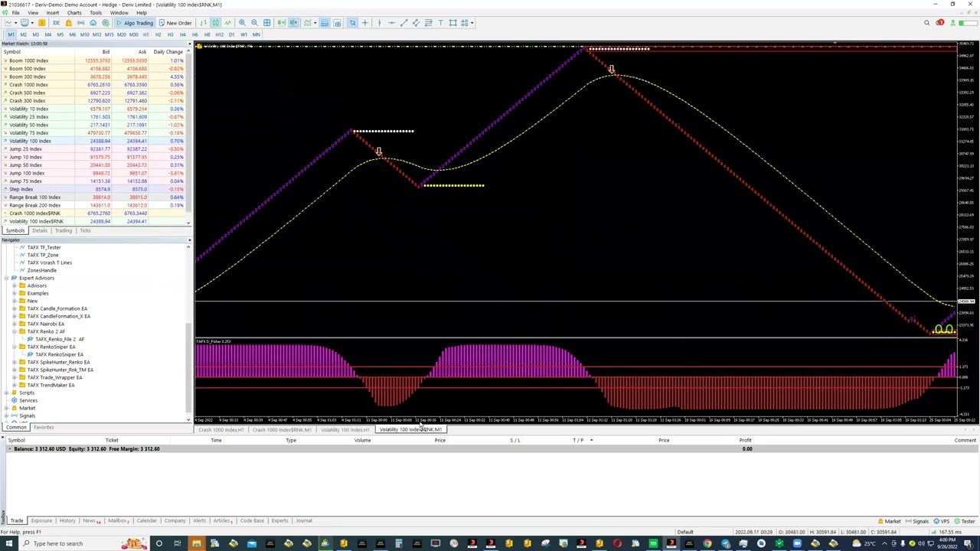The image size is (980, 551).
Task: Click the tile windows grid icon
Action: tap(266, 23)
